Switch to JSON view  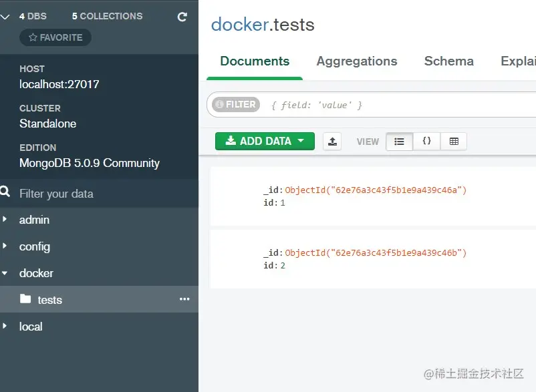coord(426,142)
